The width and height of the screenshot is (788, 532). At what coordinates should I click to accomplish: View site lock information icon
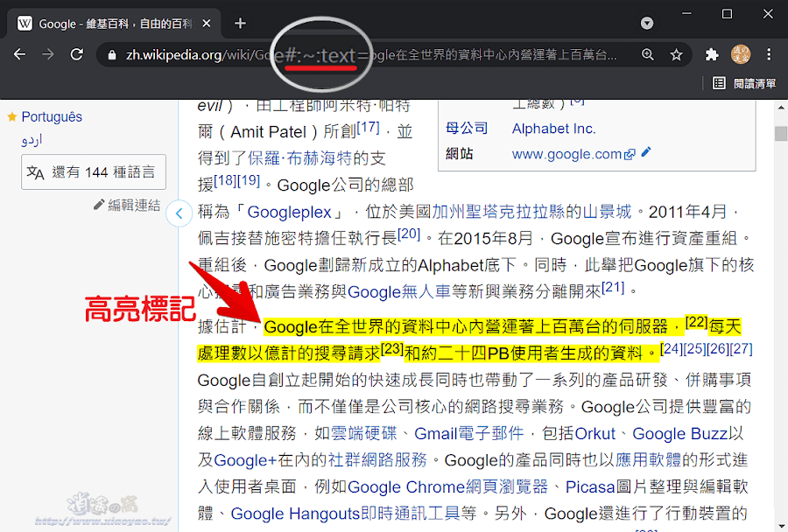pos(112,55)
